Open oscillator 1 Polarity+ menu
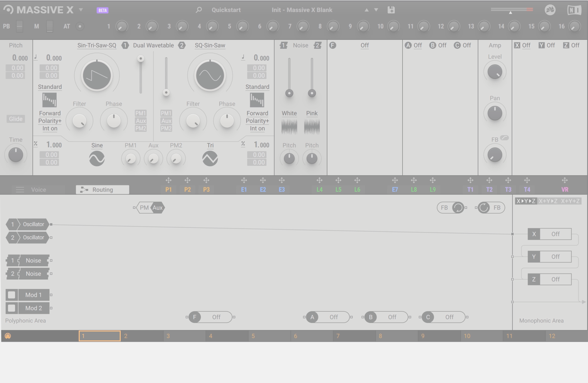The image size is (588, 383). [50, 121]
